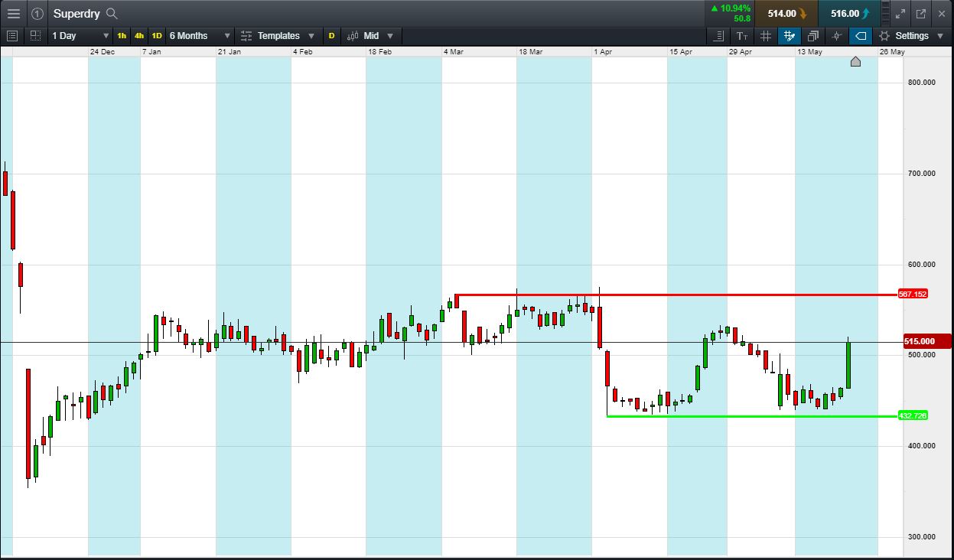
Task: Click the 26 May date label
Action: 892,51
